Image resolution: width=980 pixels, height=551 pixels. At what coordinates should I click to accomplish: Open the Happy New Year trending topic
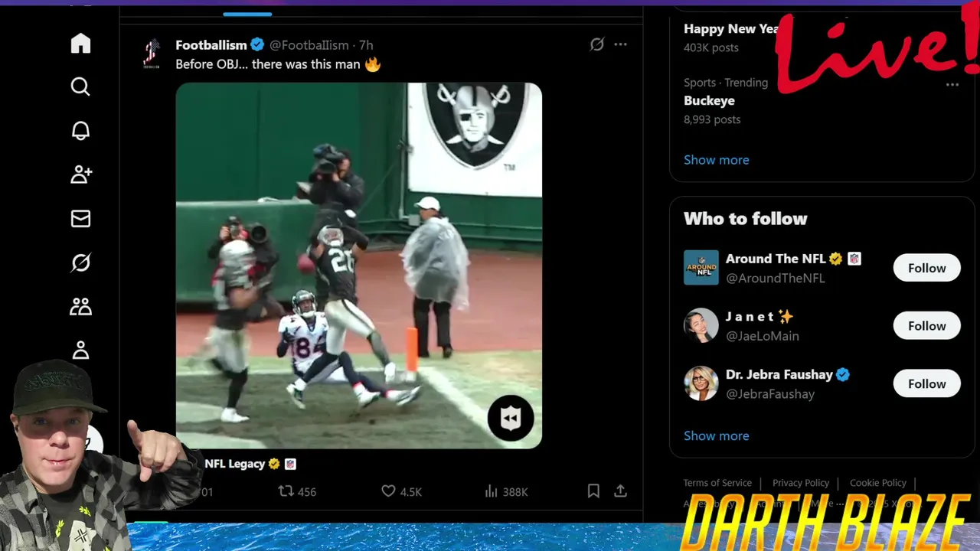(x=731, y=29)
